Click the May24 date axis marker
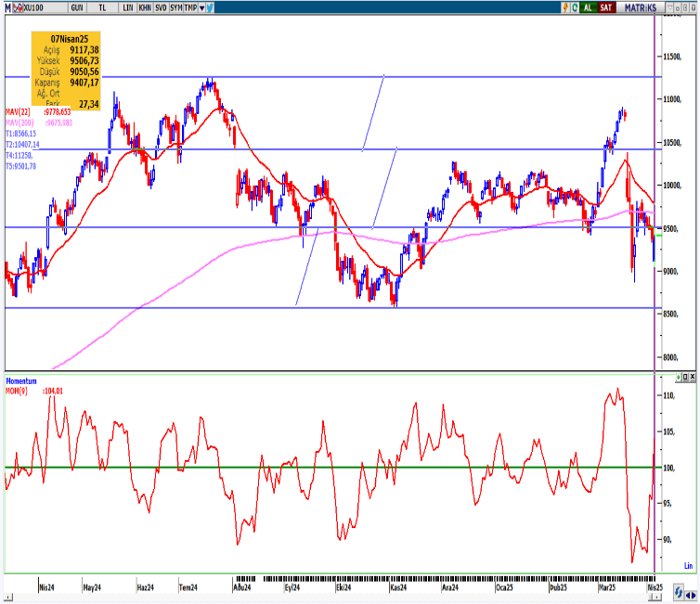 point(92,587)
